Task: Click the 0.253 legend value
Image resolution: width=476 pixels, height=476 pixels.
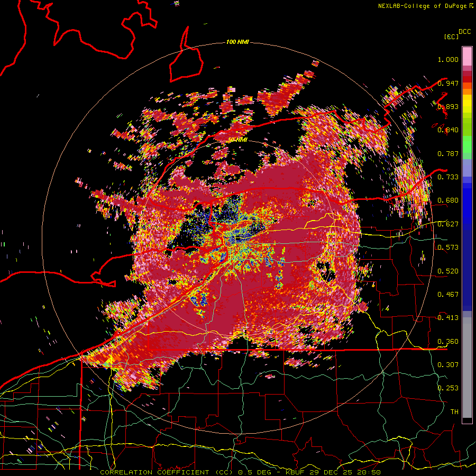Action: pyautogui.click(x=448, y=388)
